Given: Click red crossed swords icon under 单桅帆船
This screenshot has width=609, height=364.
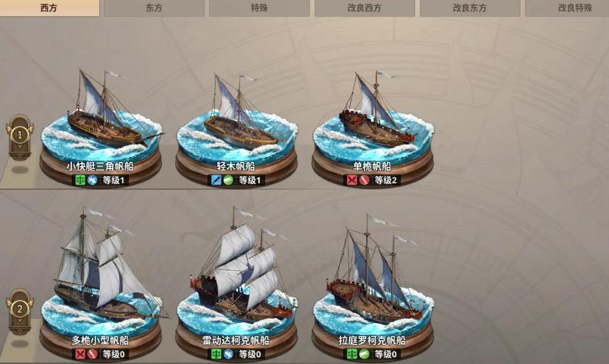Looking at the screenshot, I should click(352, 180).
